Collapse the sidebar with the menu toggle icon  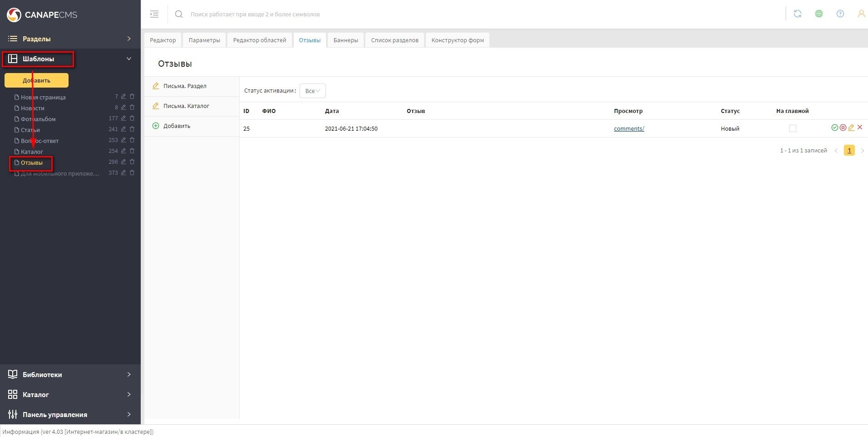(x=154, y=14)
